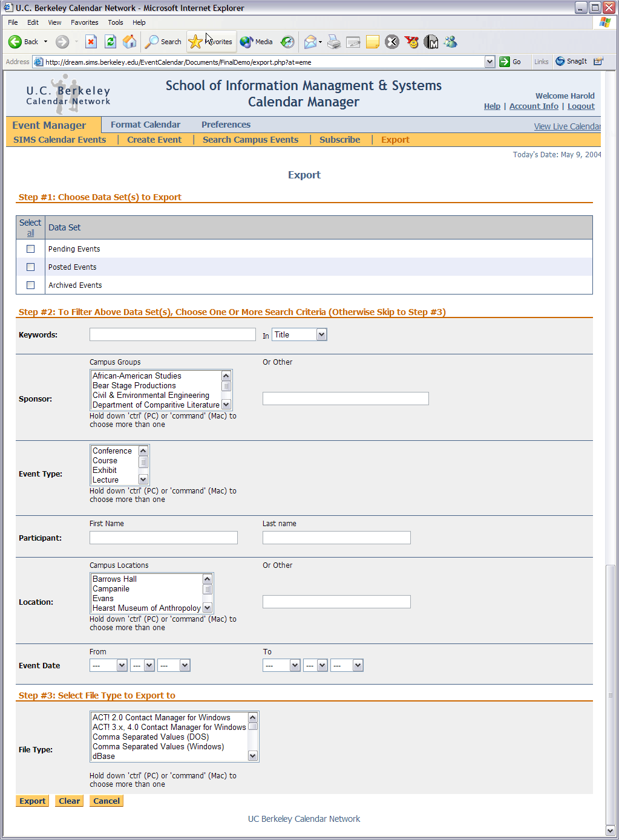Click the Mail envelope icon
This screenshot has height=840, width=619.
coord(310,42)
